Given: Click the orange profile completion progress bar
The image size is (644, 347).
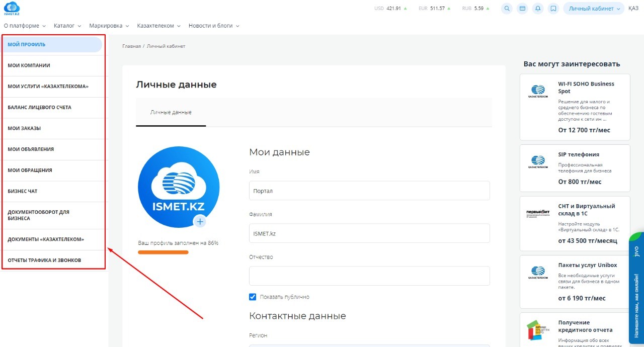Looking at the screenshot, I should [x=163, y=252].
